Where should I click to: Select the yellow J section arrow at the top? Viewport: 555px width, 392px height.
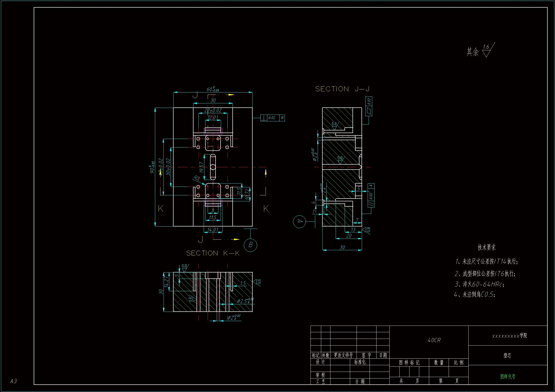[x=231, y=95]
